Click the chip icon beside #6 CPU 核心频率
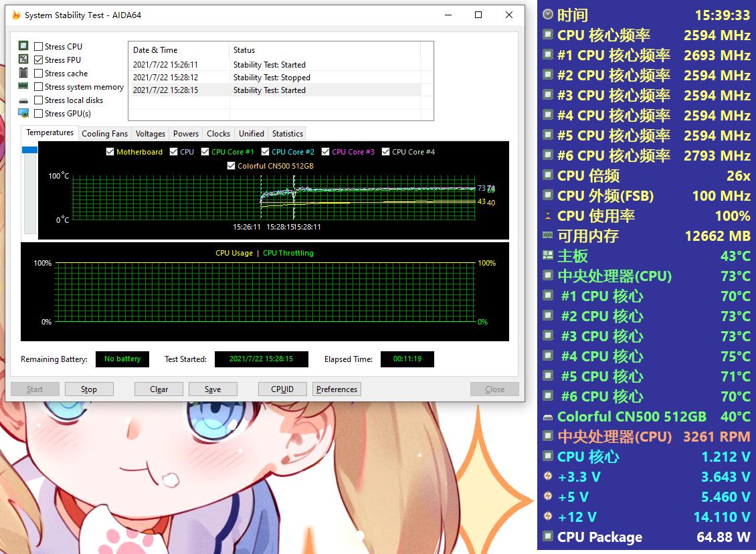Viewport: 756px width, 554px height. pyautogui.click(x=548, y=155)
